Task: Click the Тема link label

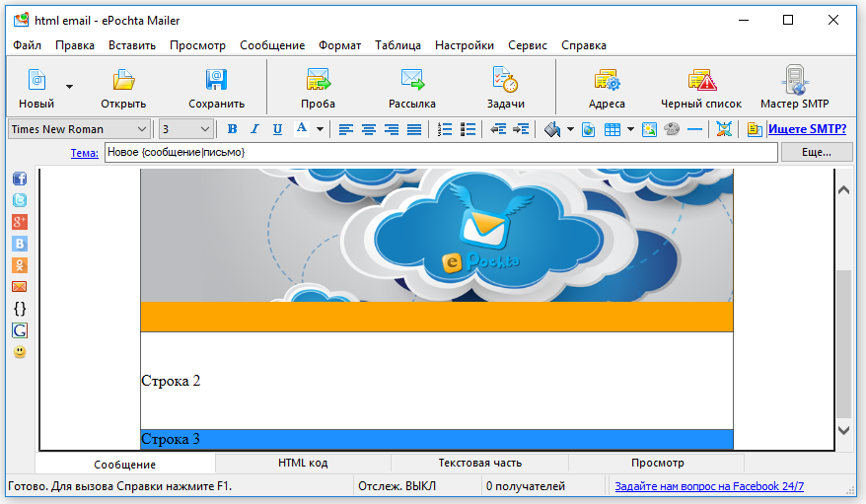Action: [x=85, y=153]
